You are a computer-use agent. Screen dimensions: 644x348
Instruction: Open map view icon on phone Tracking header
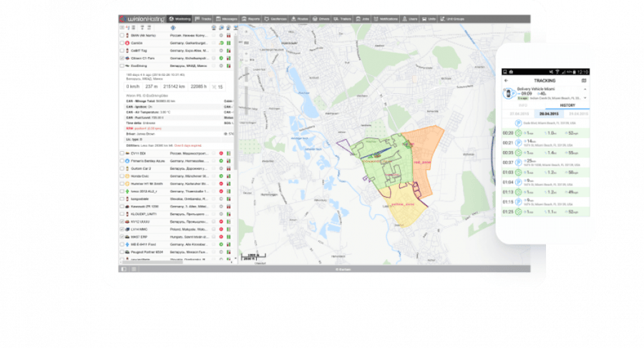584,80
